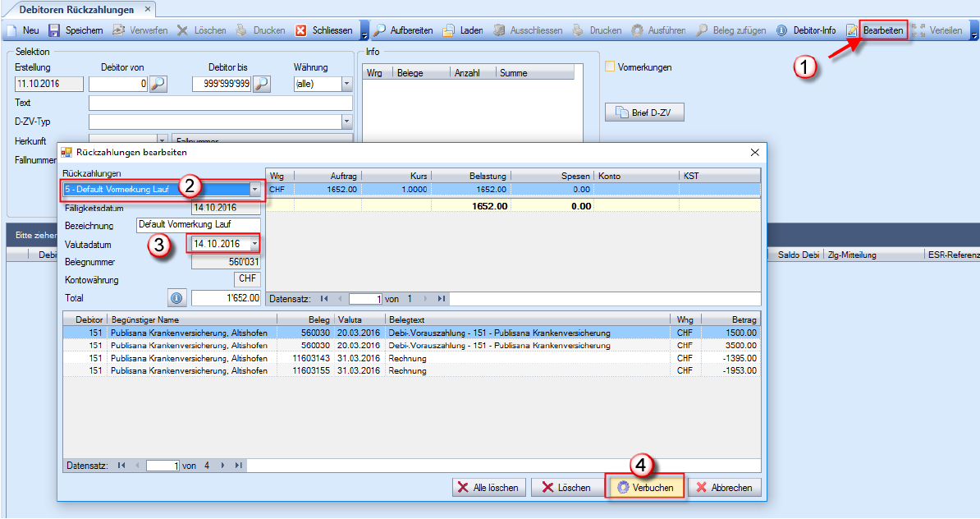The height and width of the screenshot is (519, 980).
Task: Click the Ausführen gear icon
Action: [637, 30]
